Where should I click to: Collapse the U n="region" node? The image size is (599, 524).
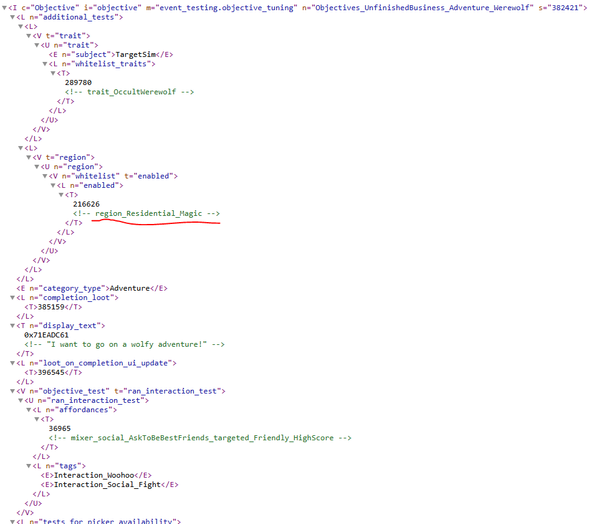37,167
